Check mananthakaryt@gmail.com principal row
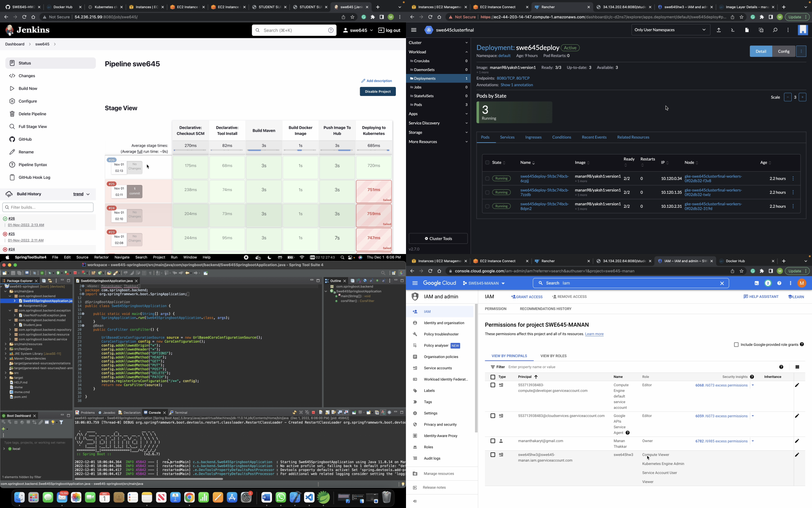The image size is (812, 508). point(493,441)
